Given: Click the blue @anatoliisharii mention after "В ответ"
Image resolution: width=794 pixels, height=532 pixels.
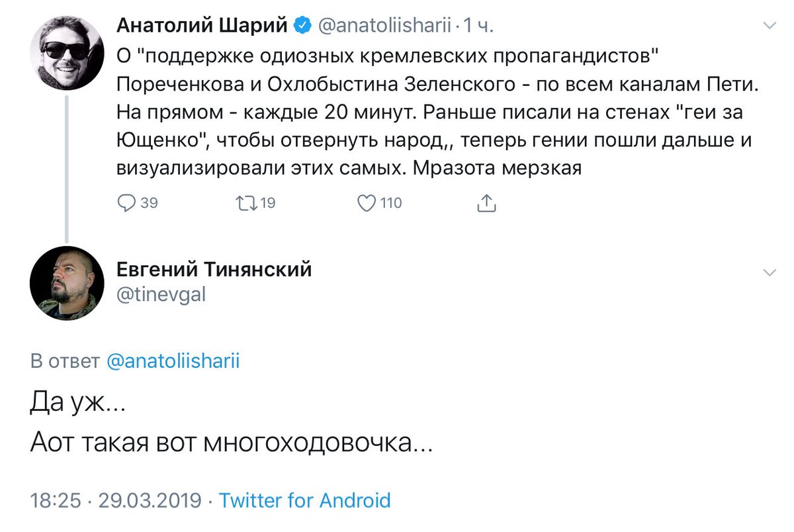Looking at the screenshot, I should coord(173,361).
